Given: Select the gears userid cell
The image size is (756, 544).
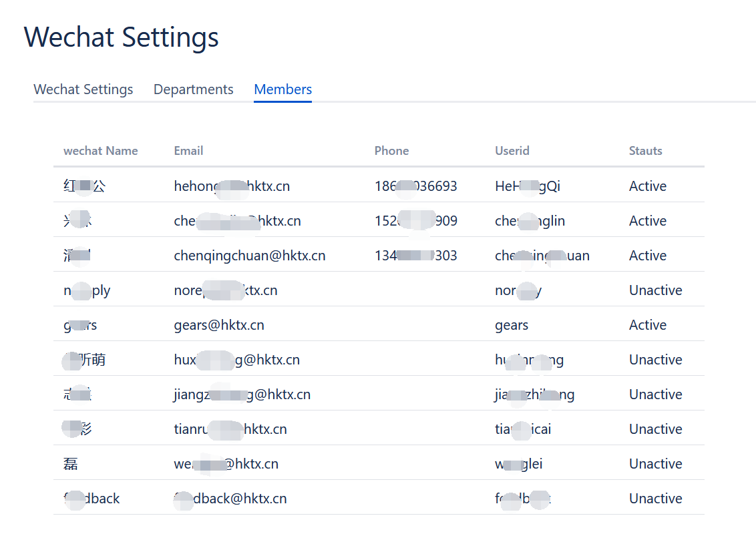Looking at the screenshot, I should coord(512,325).
